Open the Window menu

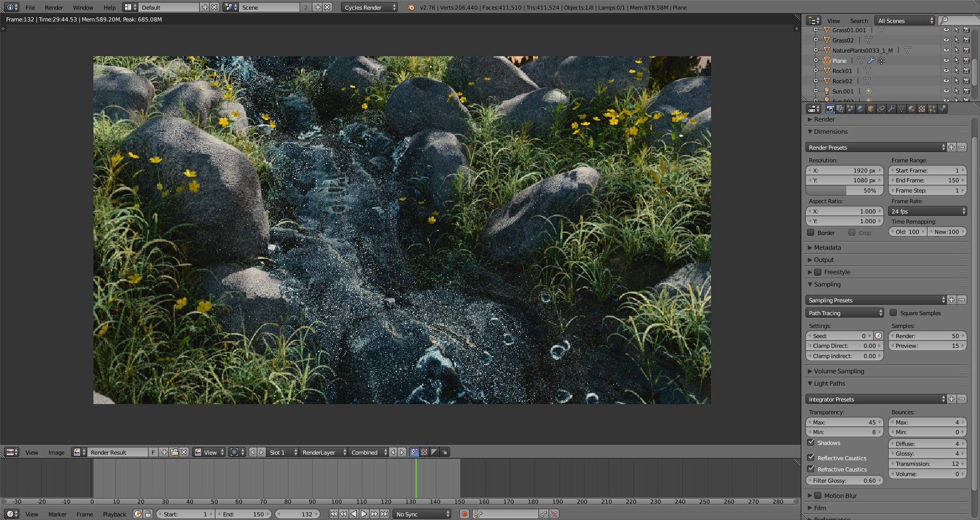coord(83,8)
